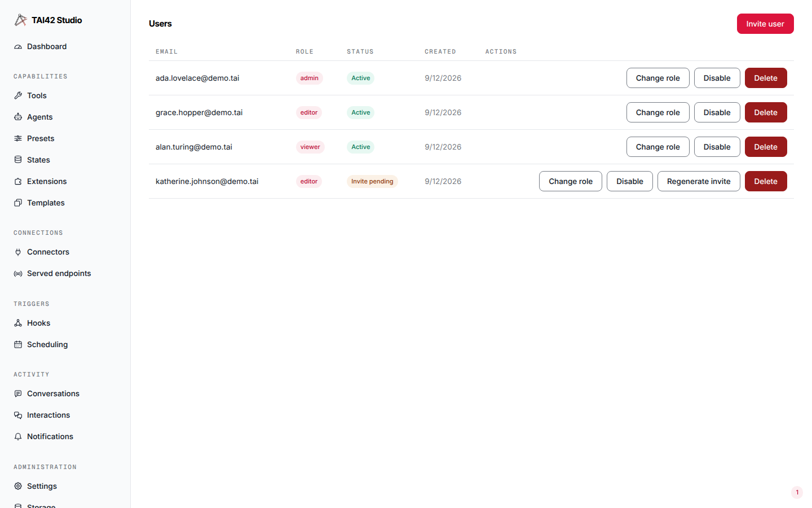812x508 pixels.
Task: Click the alan.turing@demo.tai email
Action: [194, 147]
